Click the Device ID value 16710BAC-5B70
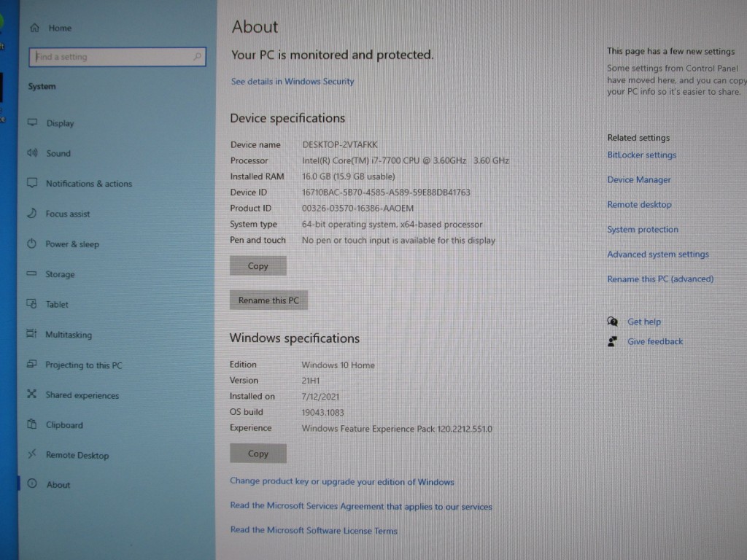Screen dimensions: 747x560 (386, 192)
